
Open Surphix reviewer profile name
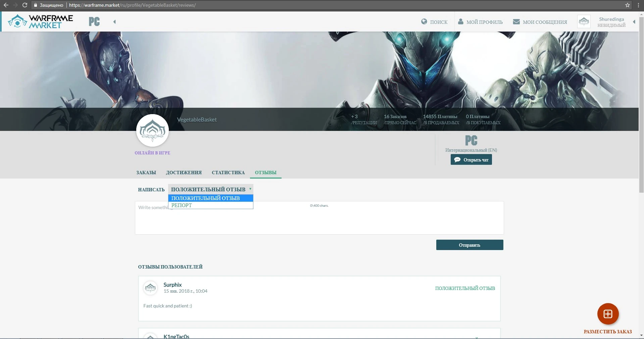coord(172,285)
